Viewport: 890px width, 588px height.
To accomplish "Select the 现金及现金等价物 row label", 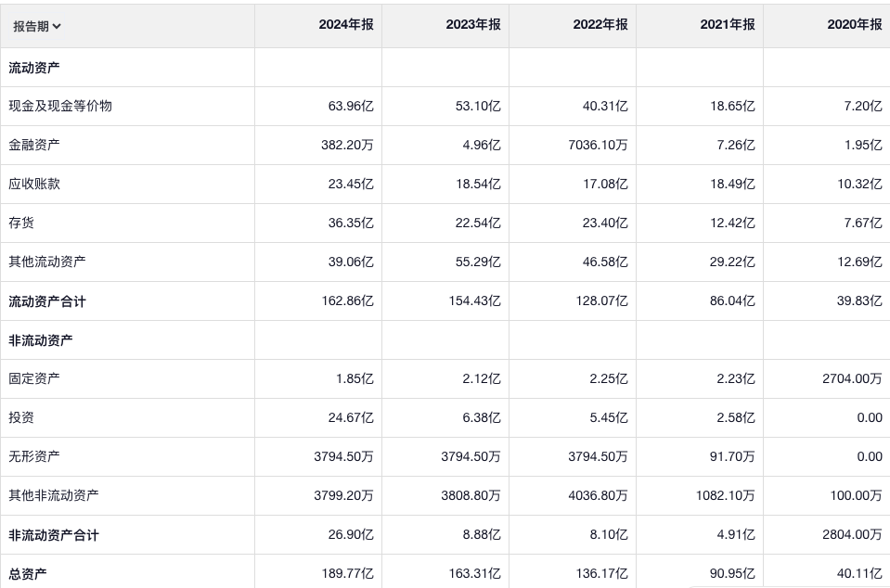I will (60, 107).
